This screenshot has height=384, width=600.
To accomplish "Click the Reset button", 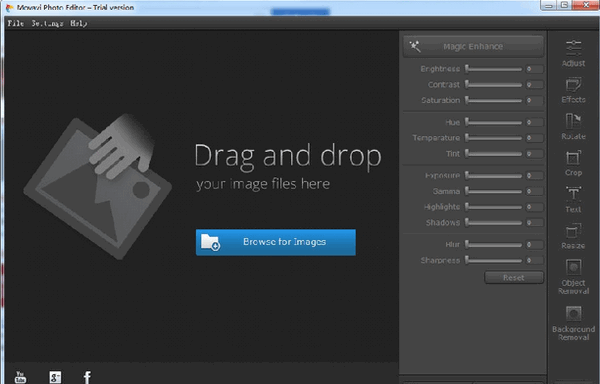I will (x=514, y=278).
